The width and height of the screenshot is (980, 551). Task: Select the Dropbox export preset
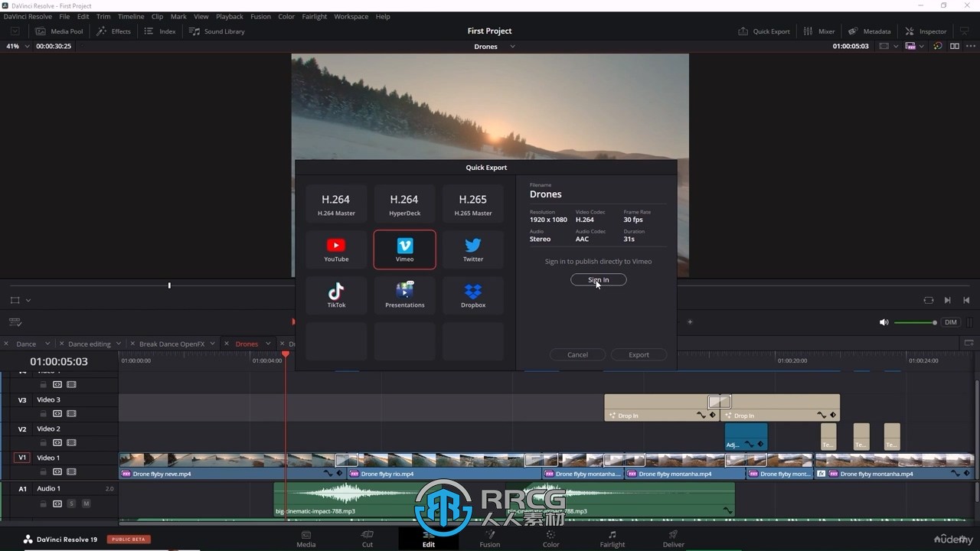(473, 295)
